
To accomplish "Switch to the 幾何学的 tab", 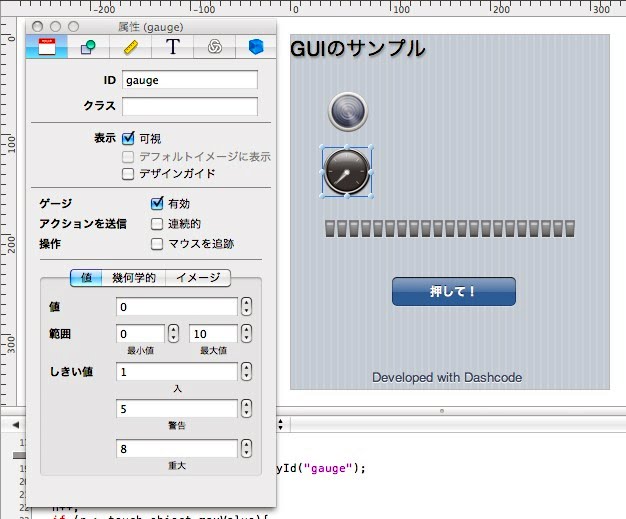I will click(134, 278).
